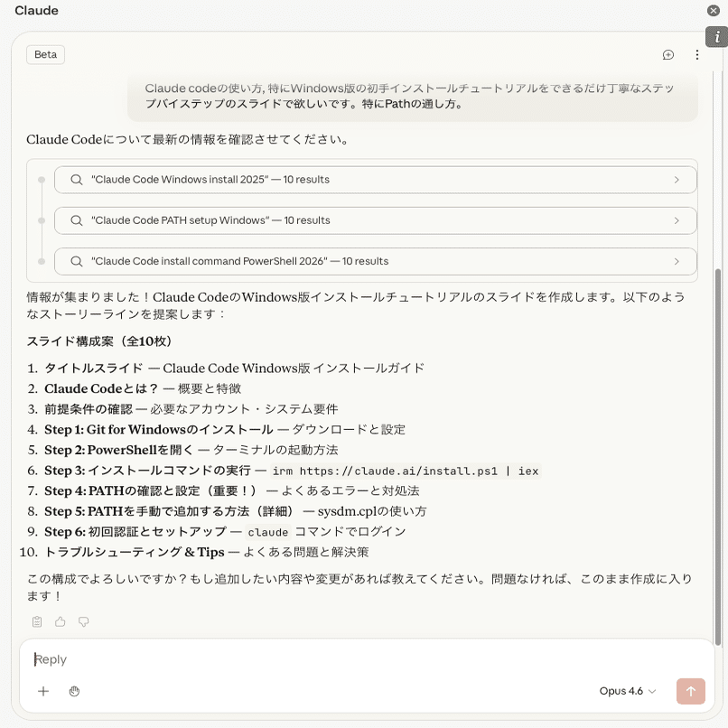Click "スライド構成案（全10枚）" heading
728x728 pixels.
coord(99,341)
